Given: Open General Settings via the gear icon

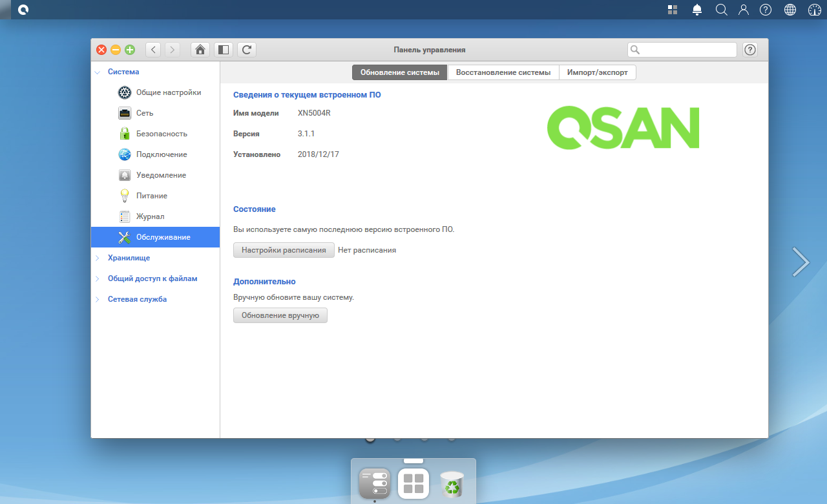Looking at the screenshot, I should pyautogui.click(x=125, y=92).
